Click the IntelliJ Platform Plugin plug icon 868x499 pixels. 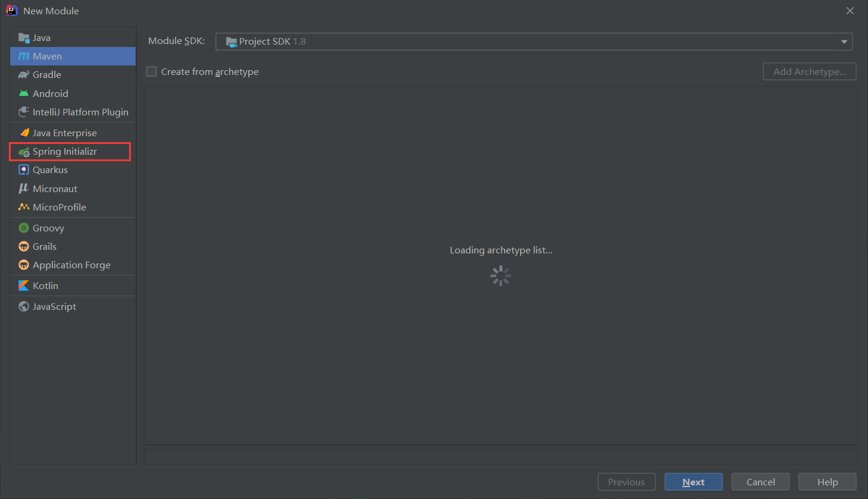coord(24,112)
